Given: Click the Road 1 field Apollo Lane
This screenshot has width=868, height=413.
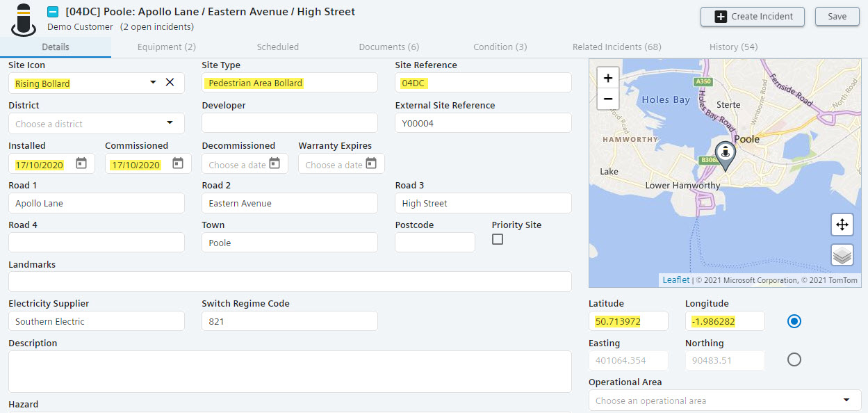Looking at the screenshot, I should click(x=97, y=203).
